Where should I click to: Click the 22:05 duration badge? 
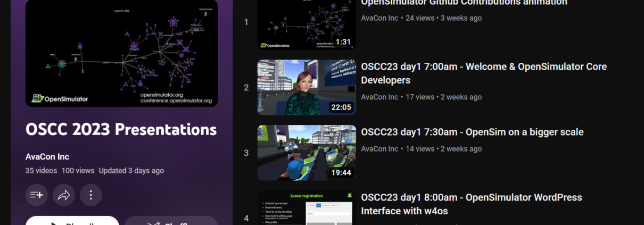(x=341, y=107)
